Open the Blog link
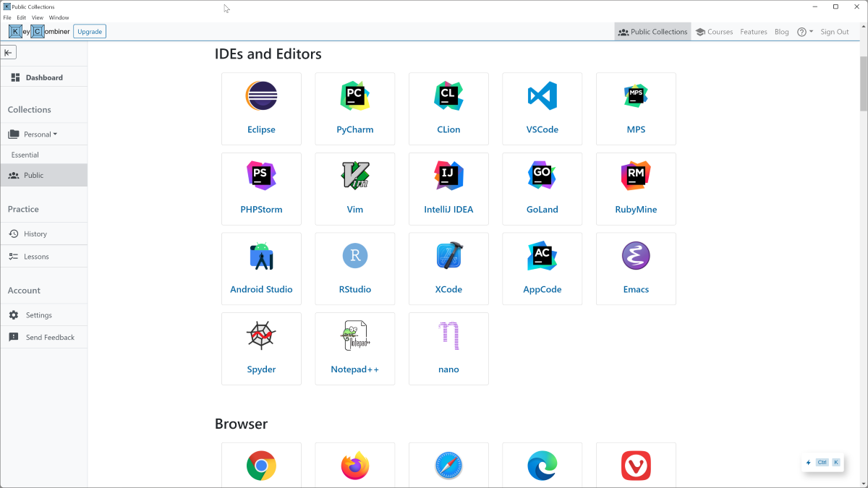Viewport: 868px width, 488px height. pyautogui.click(x=782, y=32)
